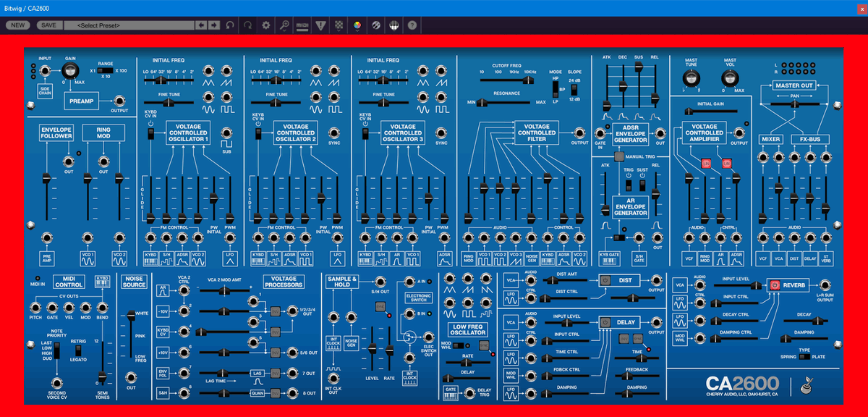Flip the preamp RANGE switch

[x=106, y=70]
